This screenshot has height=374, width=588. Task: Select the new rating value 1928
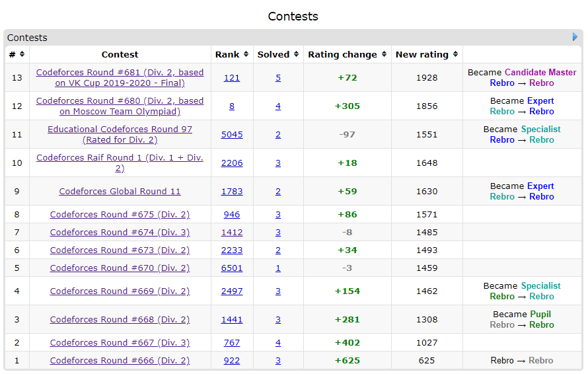[x=427, y=78]
